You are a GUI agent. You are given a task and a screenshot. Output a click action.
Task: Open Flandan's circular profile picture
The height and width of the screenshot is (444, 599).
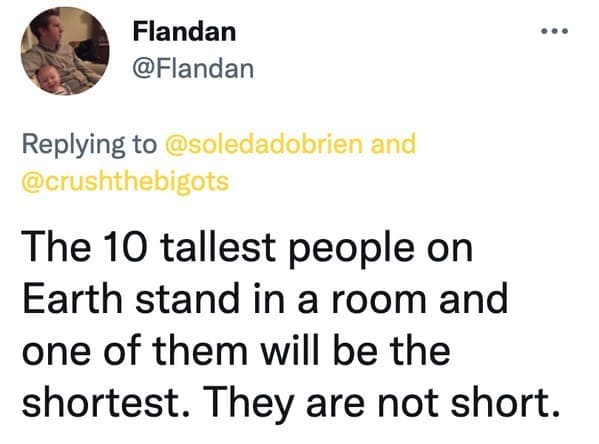coord(65,51)
